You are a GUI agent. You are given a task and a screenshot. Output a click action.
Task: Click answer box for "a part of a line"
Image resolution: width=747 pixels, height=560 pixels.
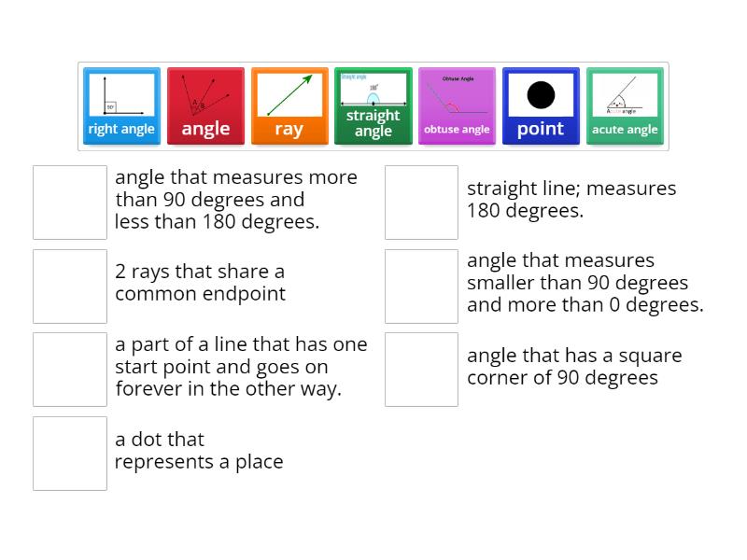click(x=70, y=370)
